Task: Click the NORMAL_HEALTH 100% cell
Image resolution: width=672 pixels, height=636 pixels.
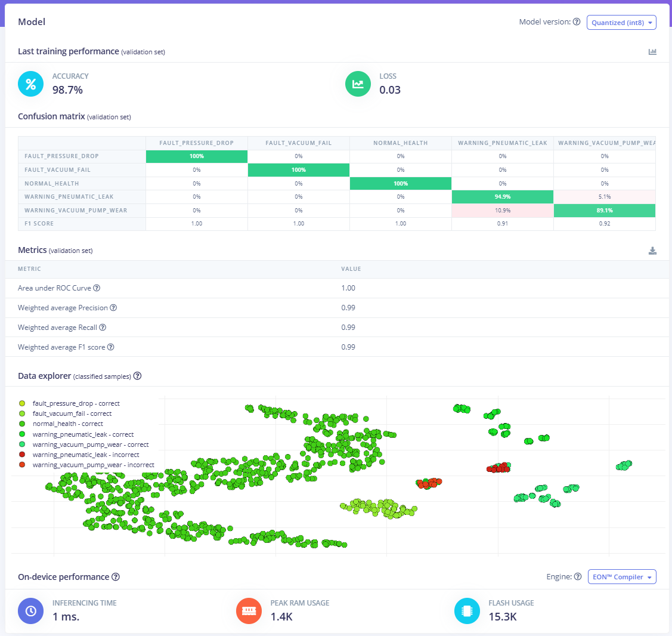Action: coord(401,184)
